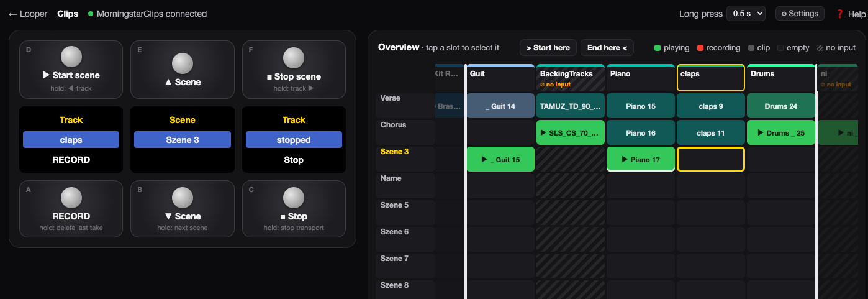Click the 'End here <' button

[x=607, y=48]
